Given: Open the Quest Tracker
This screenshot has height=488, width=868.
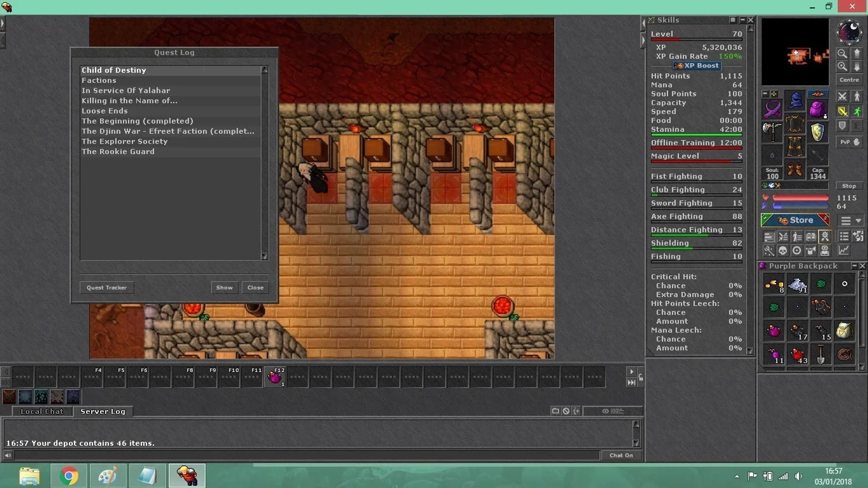Looking at the screenshot, I should coord(106,288).
